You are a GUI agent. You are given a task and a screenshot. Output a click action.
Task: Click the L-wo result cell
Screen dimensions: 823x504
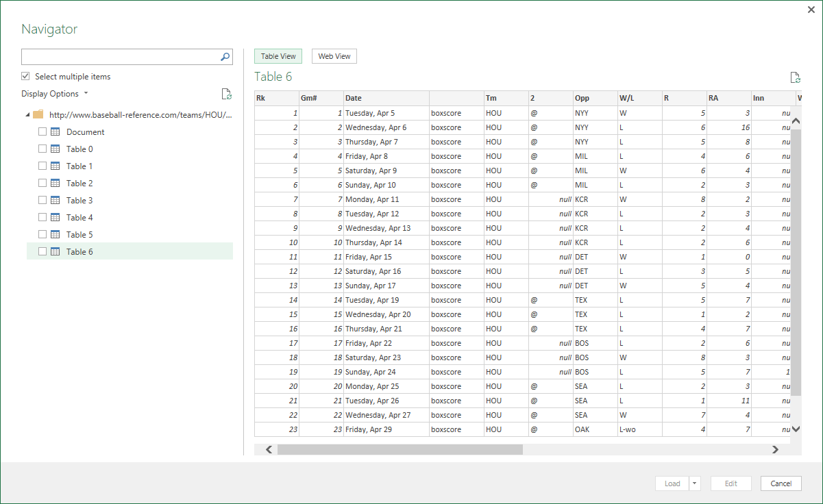[640, 429]
